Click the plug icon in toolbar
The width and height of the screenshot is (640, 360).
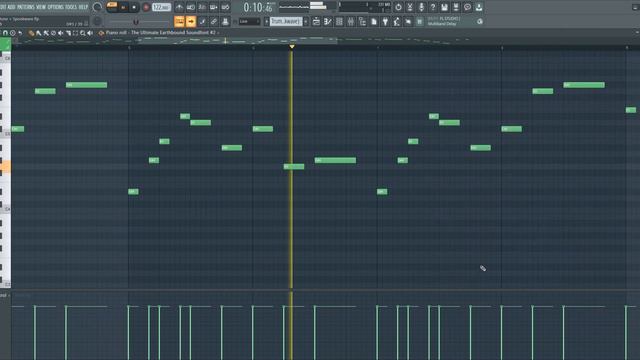pyautogui.click(x=385, y=21)
